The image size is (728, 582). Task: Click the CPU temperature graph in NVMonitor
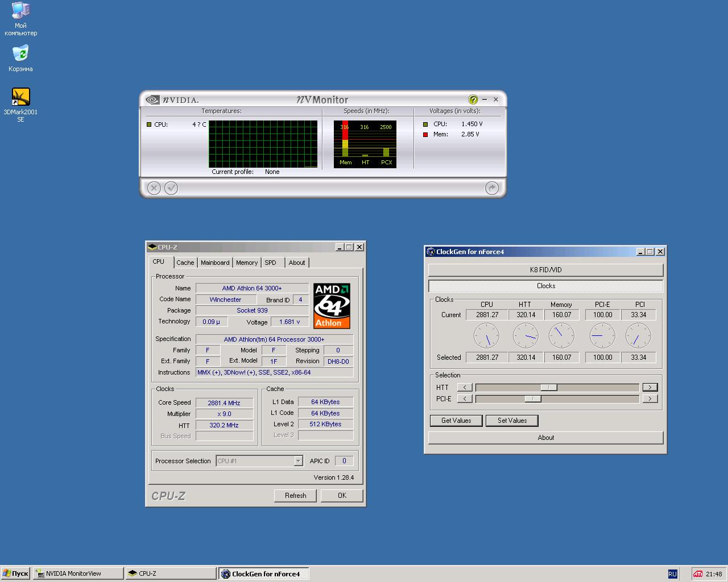(263, 144)
